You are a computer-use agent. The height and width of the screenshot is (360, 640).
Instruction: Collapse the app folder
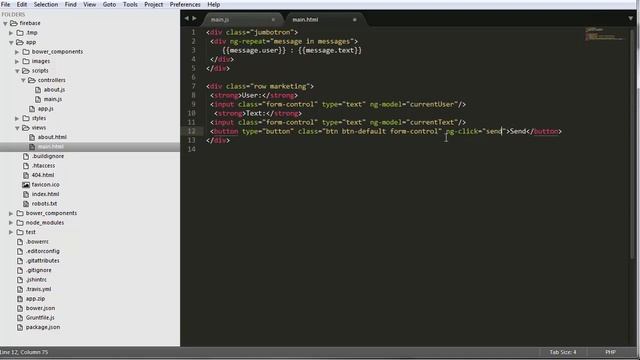[x=11, y=42]
